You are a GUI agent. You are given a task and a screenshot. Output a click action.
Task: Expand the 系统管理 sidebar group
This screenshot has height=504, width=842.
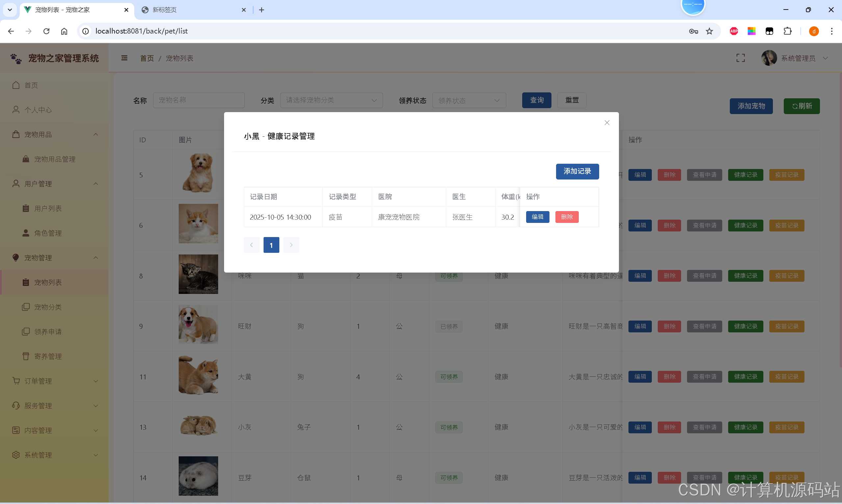click(x=54, y=455)
